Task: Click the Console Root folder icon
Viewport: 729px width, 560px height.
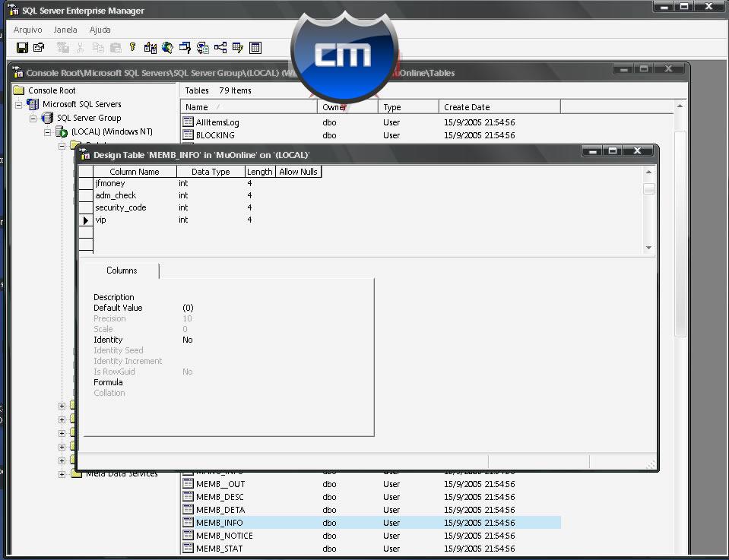Action: point(18,90)
